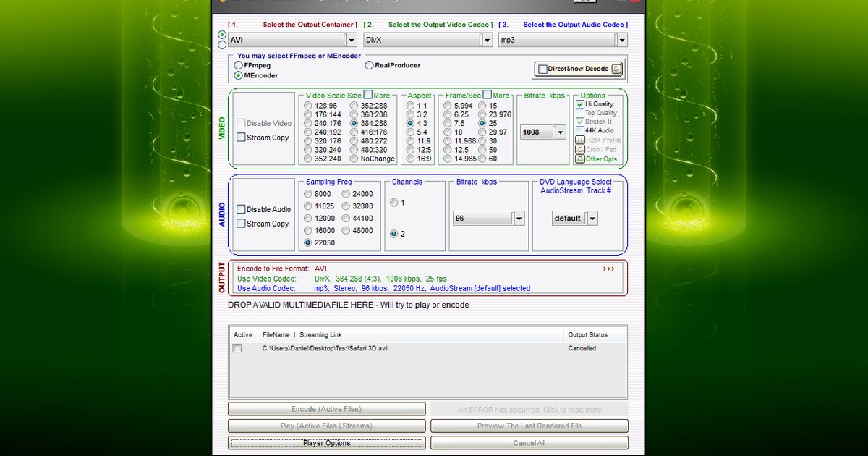Open the AVI output container dropdown
Viewport: 868px width, 456px height.
[x=351, y=40]
